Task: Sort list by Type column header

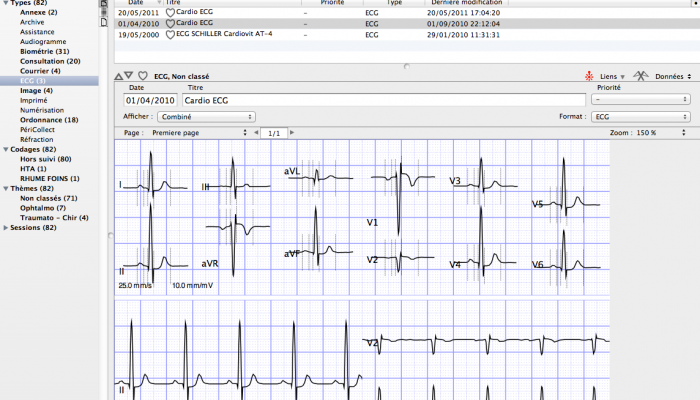Action: [x=394, y=3]
